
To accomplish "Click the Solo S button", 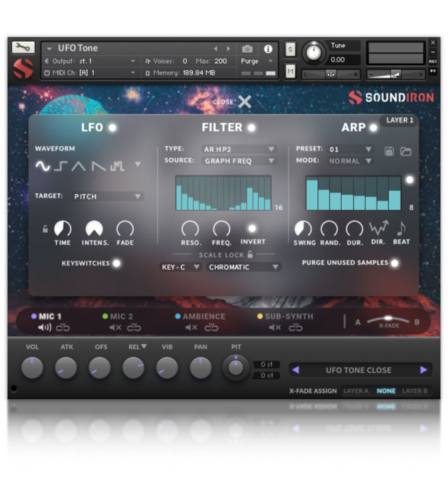I will [290, 49].
